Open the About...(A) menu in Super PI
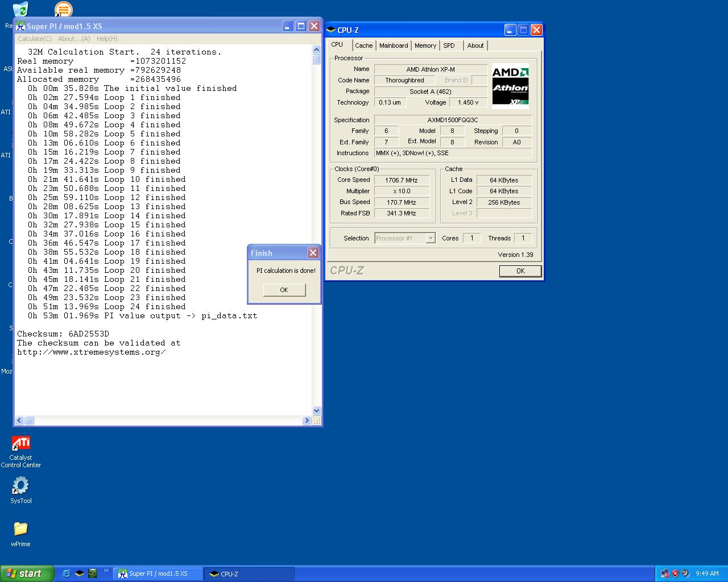The height and width of the screenshot is (582, 728). click(74, 39)
